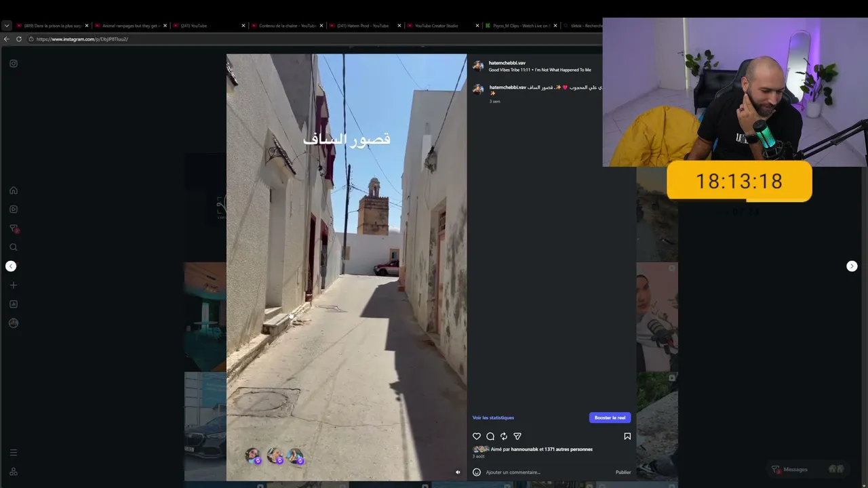Create a new post with the plus icon

13,285
